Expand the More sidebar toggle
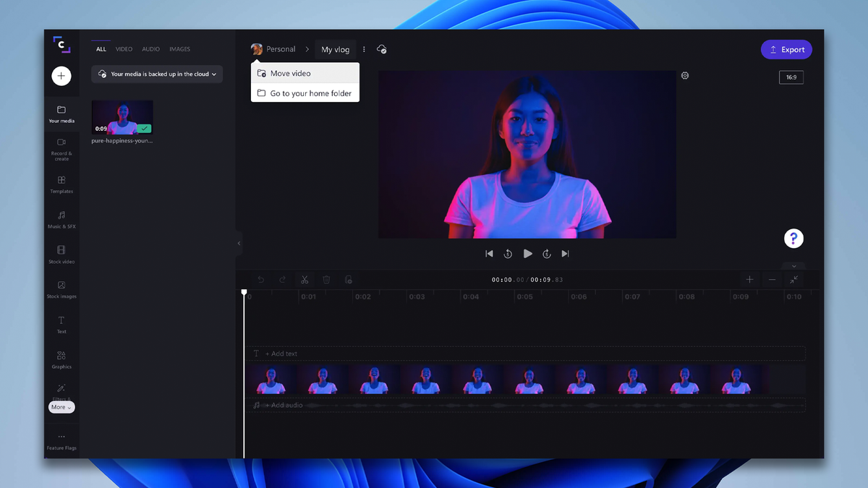The image size is (868, 488). coord(61,407)
